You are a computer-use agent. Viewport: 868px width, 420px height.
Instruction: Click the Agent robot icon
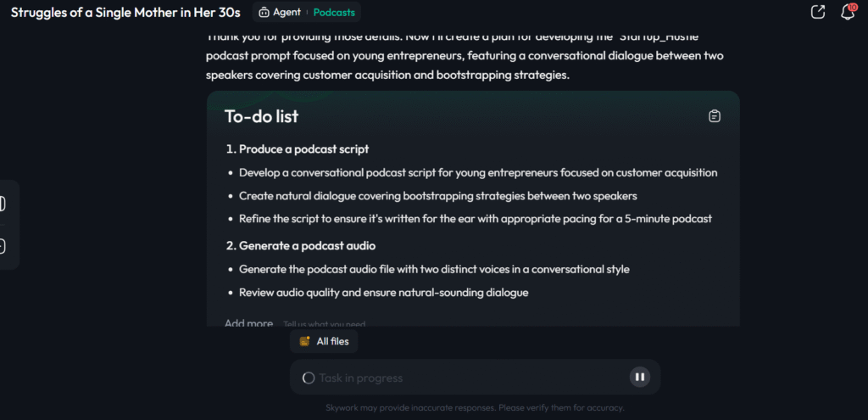click(264, 13)
